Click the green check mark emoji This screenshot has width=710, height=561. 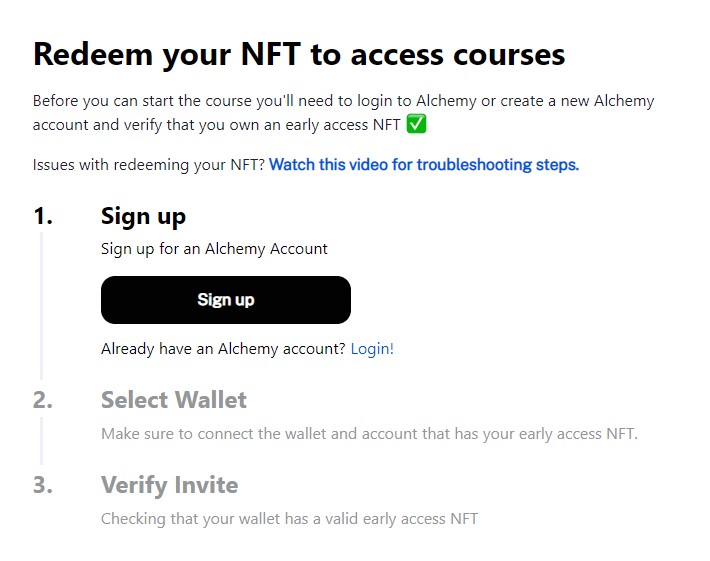pyautogui.click(x=416, y=125)
